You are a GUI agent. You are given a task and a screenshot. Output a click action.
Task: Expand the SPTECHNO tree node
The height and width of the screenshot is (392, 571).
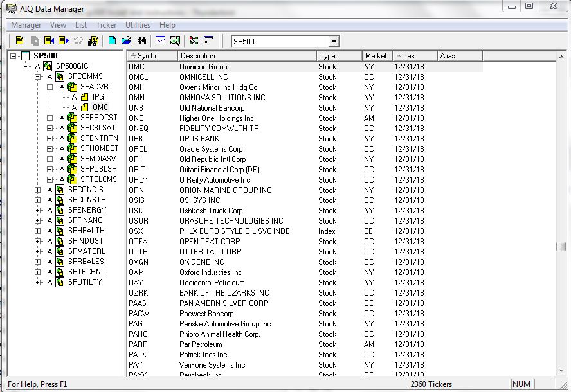click(37, 272)
